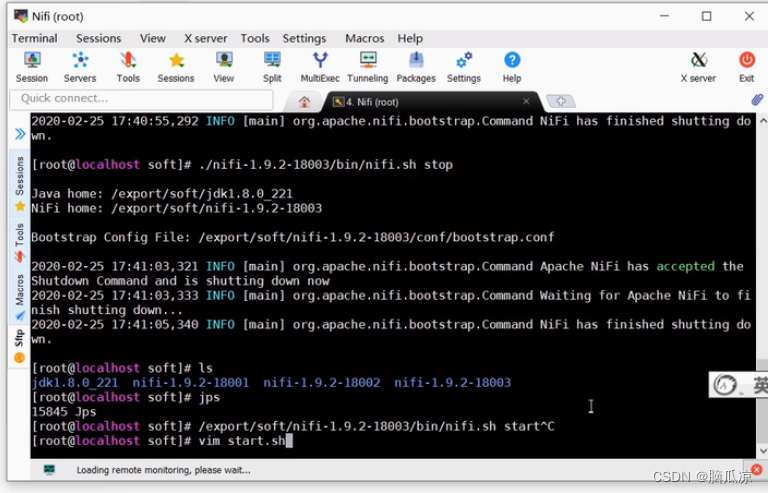
Task: Go to the Home tab icon
Action: tap(304, 102)
